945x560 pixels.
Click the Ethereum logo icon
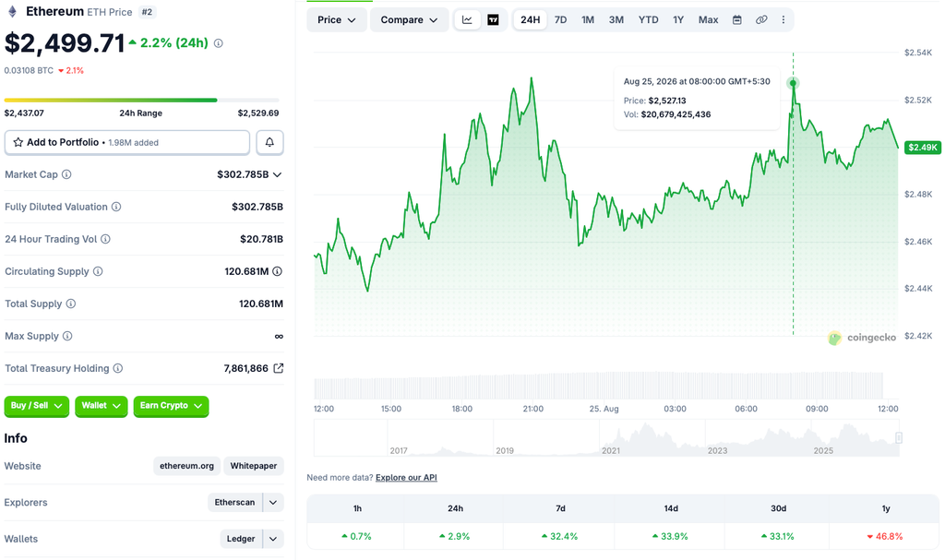[x=11, y=12]
